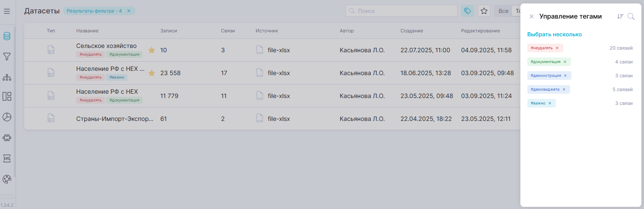Open the datasets section in sidebar
The height and width of the screenshot is (209, 644).
(x=7, y=36)
